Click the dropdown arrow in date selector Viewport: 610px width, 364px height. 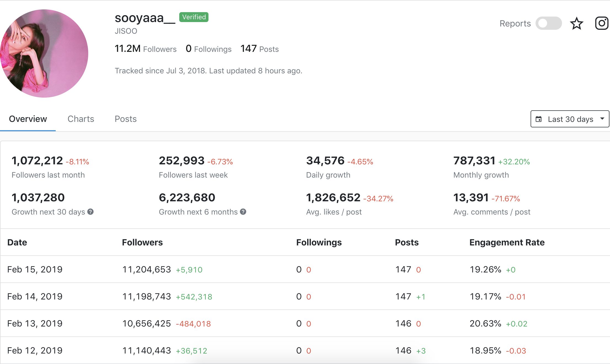(x=602, y=119)
